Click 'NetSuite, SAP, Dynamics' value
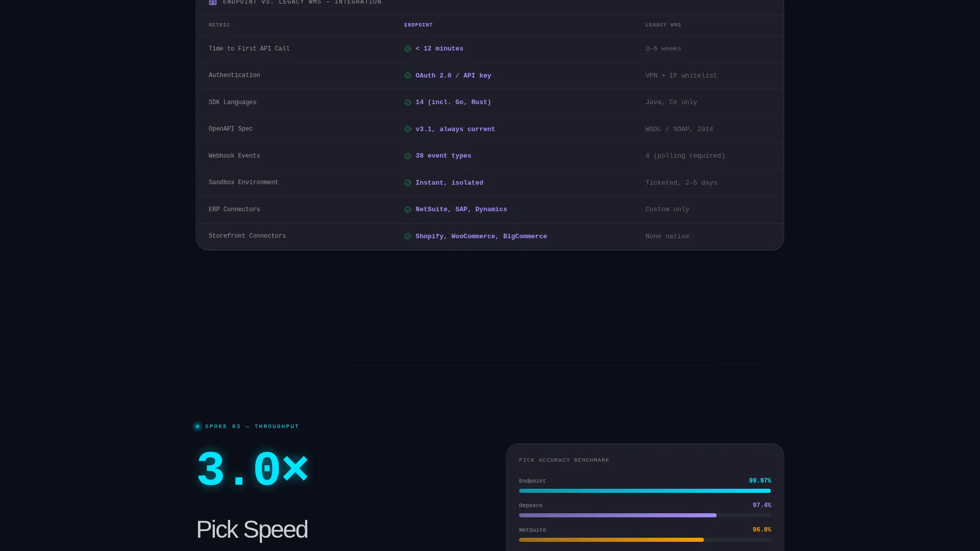 coord(461,210)
